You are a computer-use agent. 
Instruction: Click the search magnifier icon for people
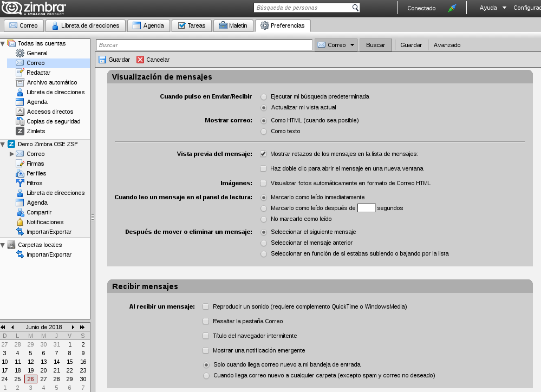(x=355, y=8)
